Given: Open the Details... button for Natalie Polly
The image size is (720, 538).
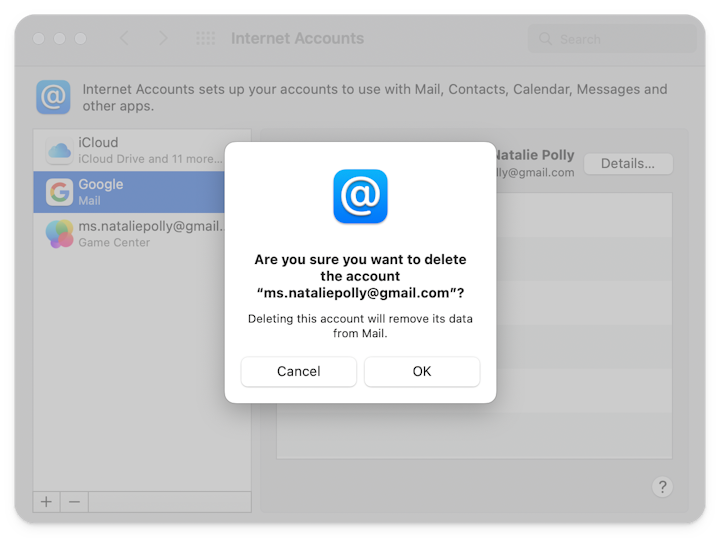Looking at the screenshot, I should (x=628, y=163).
